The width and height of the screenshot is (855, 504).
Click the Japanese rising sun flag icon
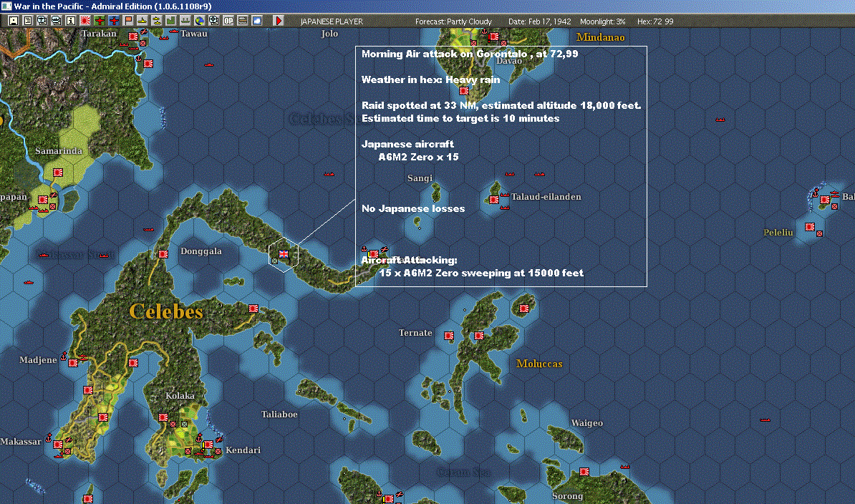click(x=85, y=21)
